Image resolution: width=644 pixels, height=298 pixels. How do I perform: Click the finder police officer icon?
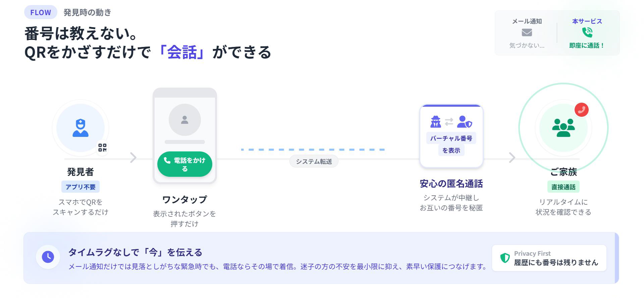coord(80,128)
